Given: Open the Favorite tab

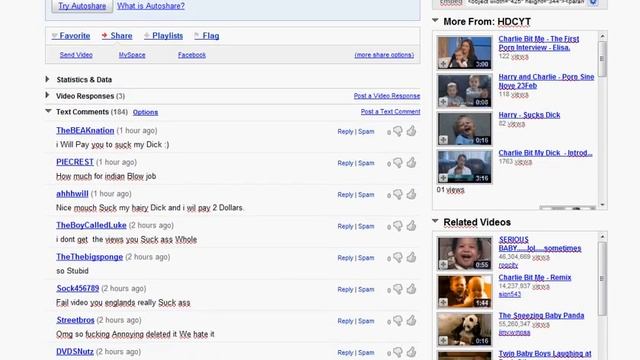Looking at the screenshot, I should (75, 36).
